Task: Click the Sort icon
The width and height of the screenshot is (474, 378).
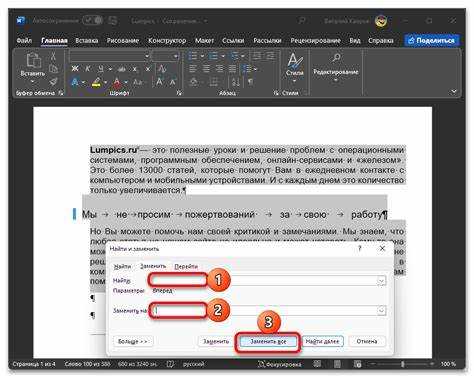Action: tap(236, 82)
